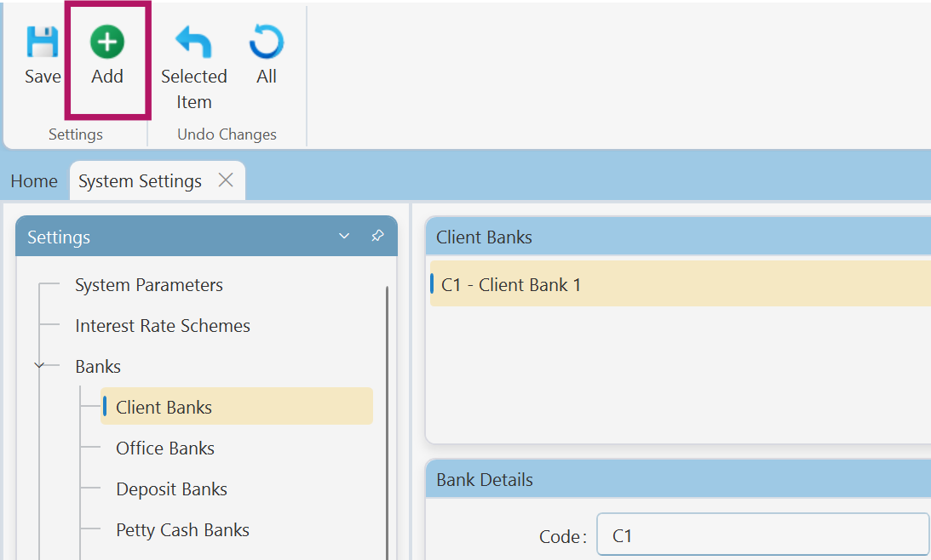Close the System Settings tab
The width and height of the screenshot is (931, 560).
coord(224,180)
